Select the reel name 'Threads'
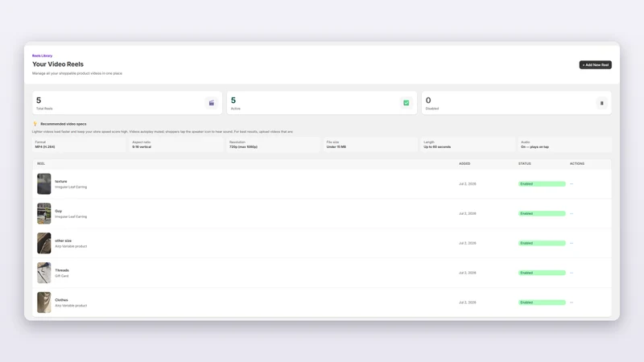Image resolution: width=644 pixels, height=362 pixels. (62, 270)
